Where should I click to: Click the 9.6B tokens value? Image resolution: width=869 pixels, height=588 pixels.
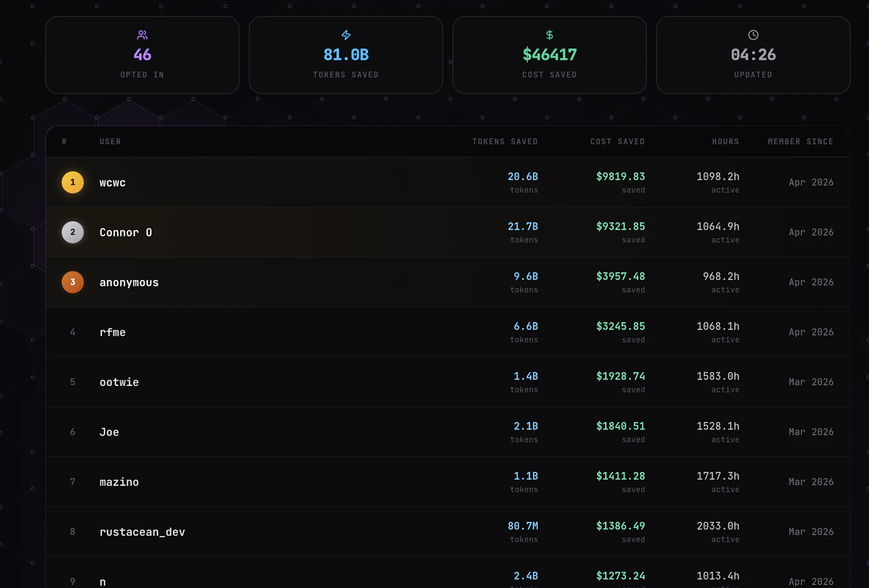(x=526, y=276)
